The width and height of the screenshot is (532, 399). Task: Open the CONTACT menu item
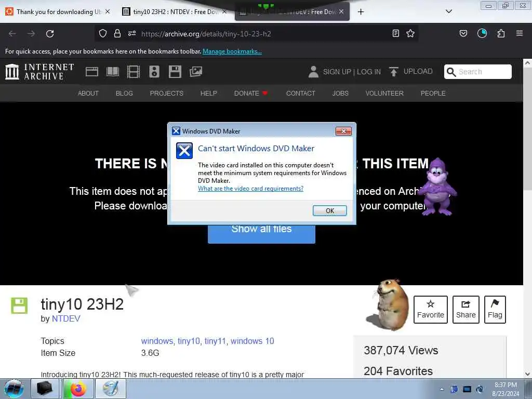tap(301, 94)
